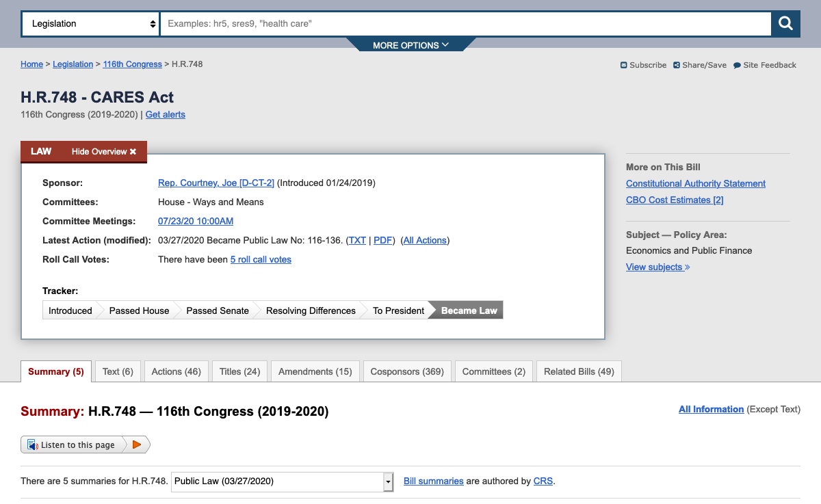Open the Legislation search category dropdown
The image size is (821, 504).
coord(91,24)
